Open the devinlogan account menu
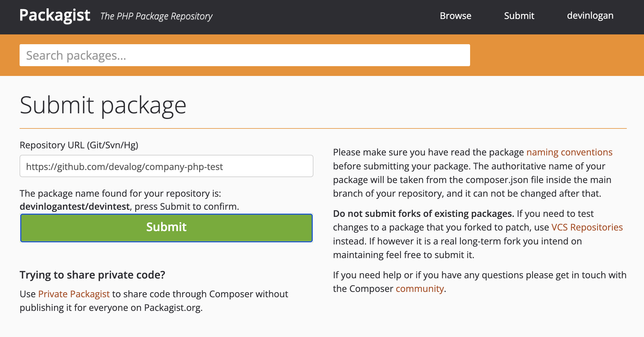Screen dimensions: 644x337 click(x=590, y=15)
